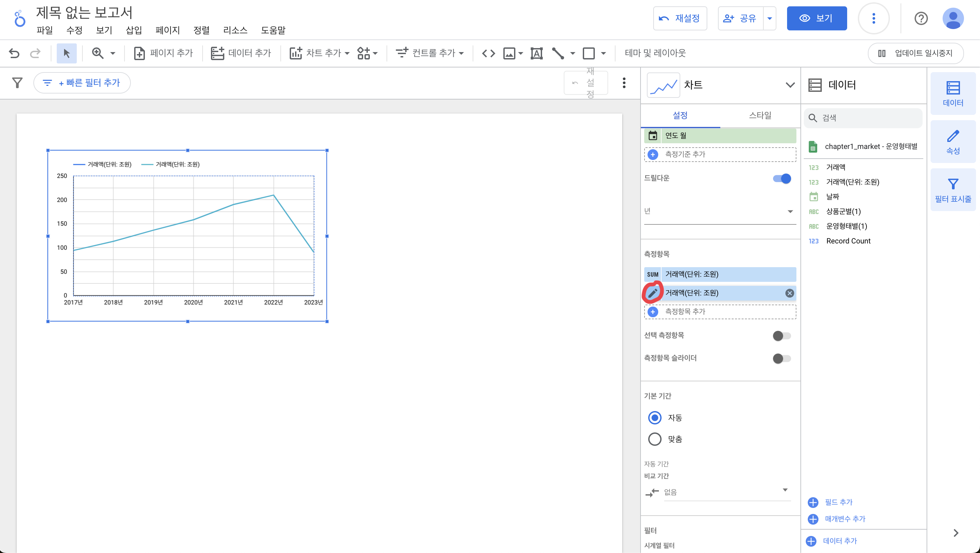Click the blue 보기 button
The height and width of the screenshot is (553, 980).
click(x=816, y=18)
